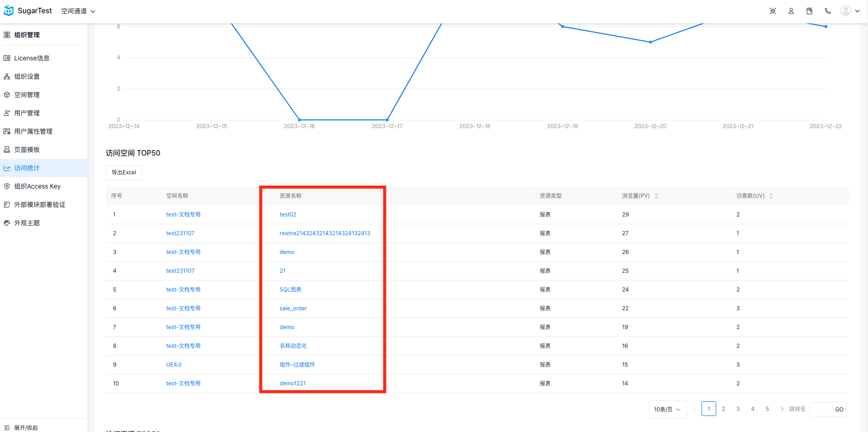Go to pagination page 5

[x=767, y=409]
